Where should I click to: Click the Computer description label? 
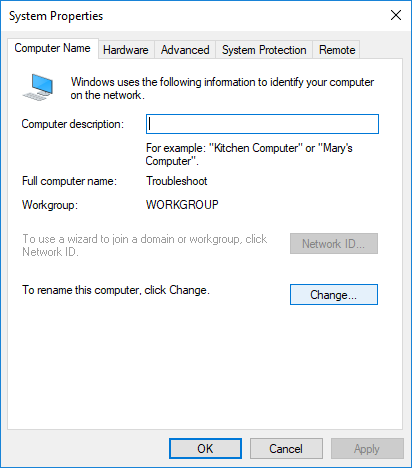[x=72, y=124]
